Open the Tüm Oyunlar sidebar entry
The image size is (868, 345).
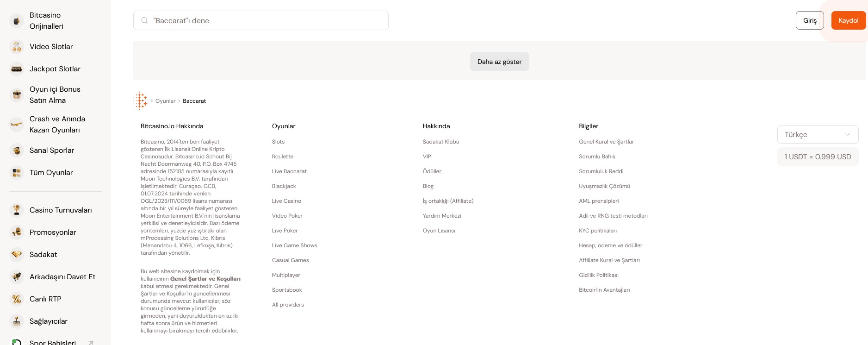click(x=51, y=173)
